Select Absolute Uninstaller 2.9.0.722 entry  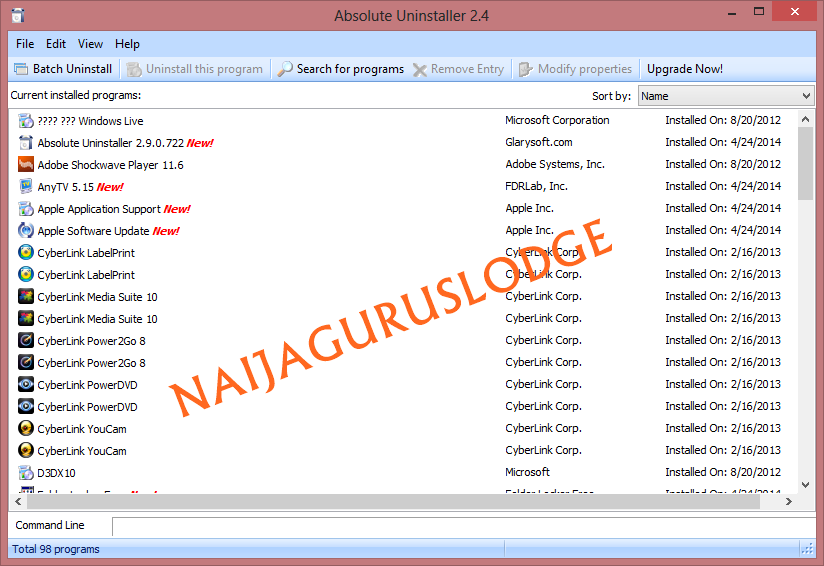pos(403,143)
